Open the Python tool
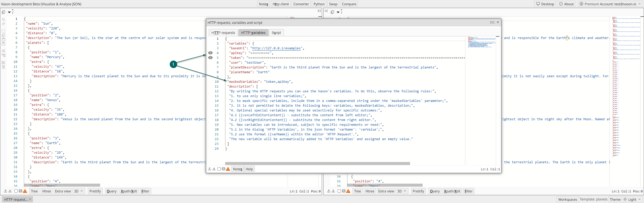This screenshot has width=644, height=203. (x=319, y=4)
